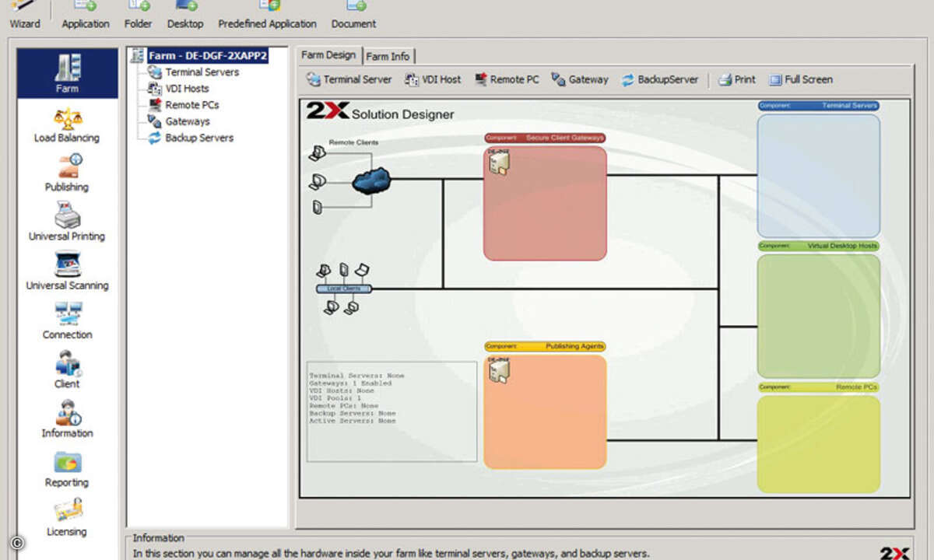Switch to the Farm Design tab
The width and height of the screenshot is (934, 560).
[328, 55]
